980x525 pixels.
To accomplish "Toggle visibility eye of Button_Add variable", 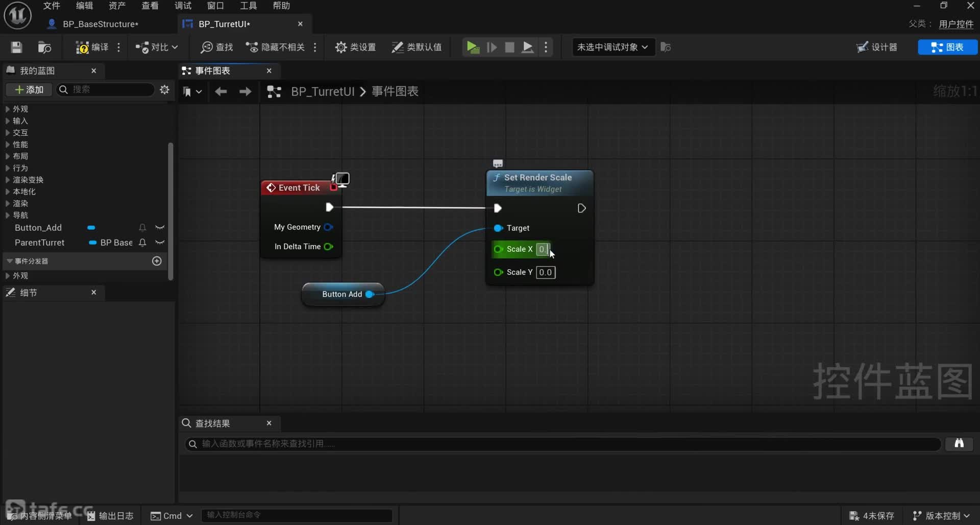I will (160, 228).
